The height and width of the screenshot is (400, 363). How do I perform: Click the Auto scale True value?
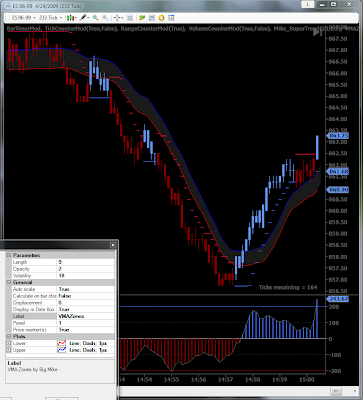tap(85, 289)
